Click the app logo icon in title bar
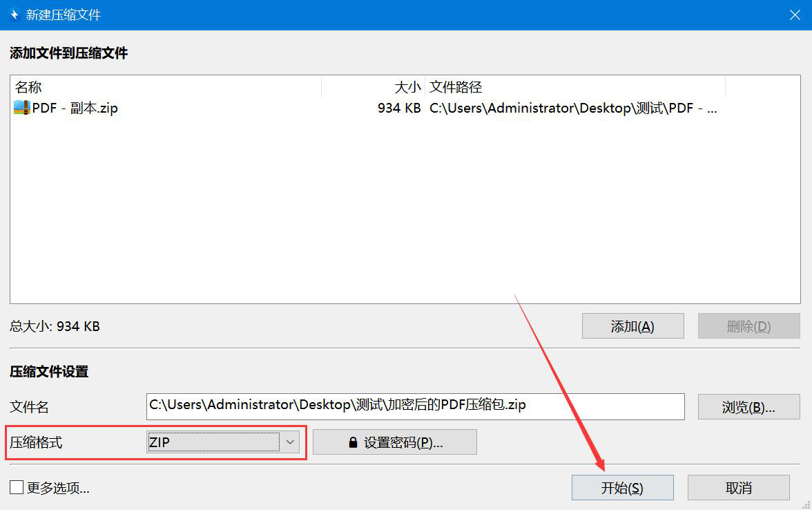 point(14,15)
